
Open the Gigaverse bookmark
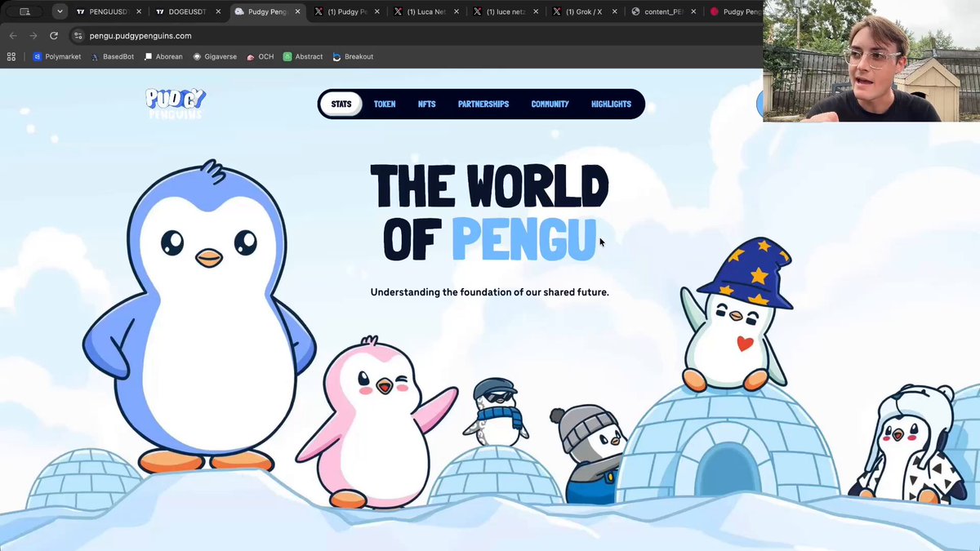(215, 56)
